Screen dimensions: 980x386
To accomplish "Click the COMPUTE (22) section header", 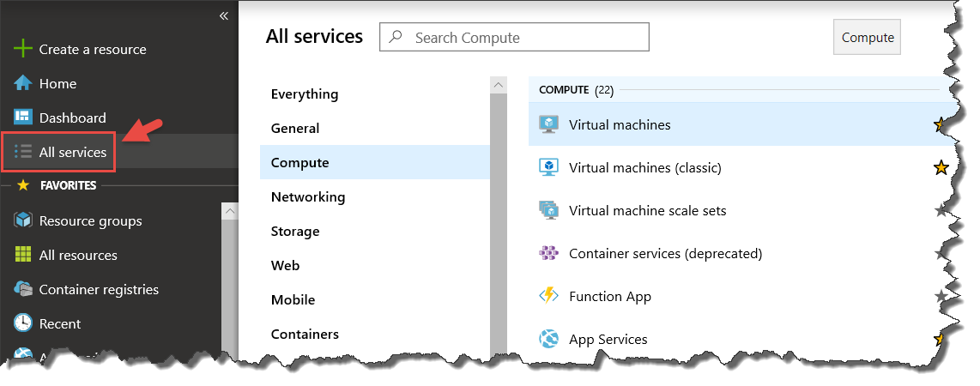I will pos(576,90).
